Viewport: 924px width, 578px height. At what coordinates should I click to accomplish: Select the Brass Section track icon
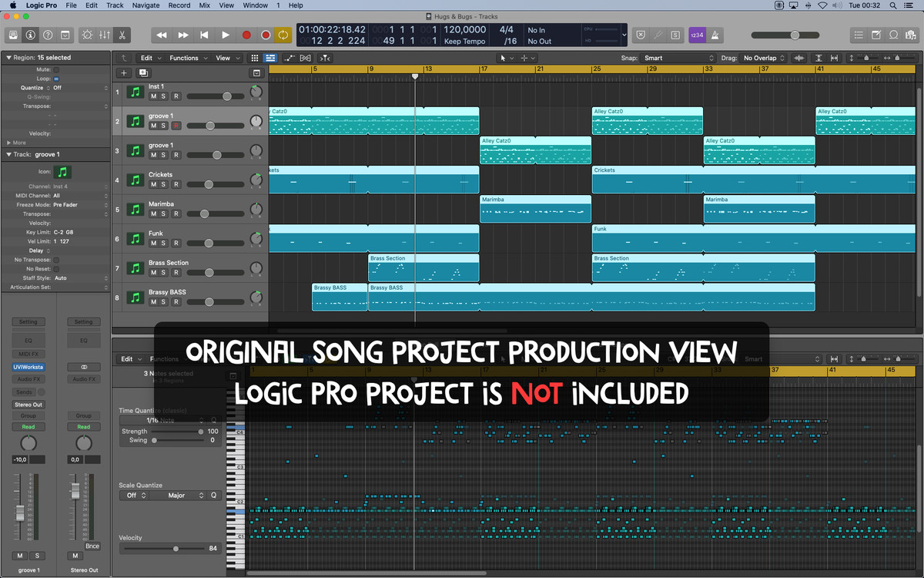coord(136,268)
